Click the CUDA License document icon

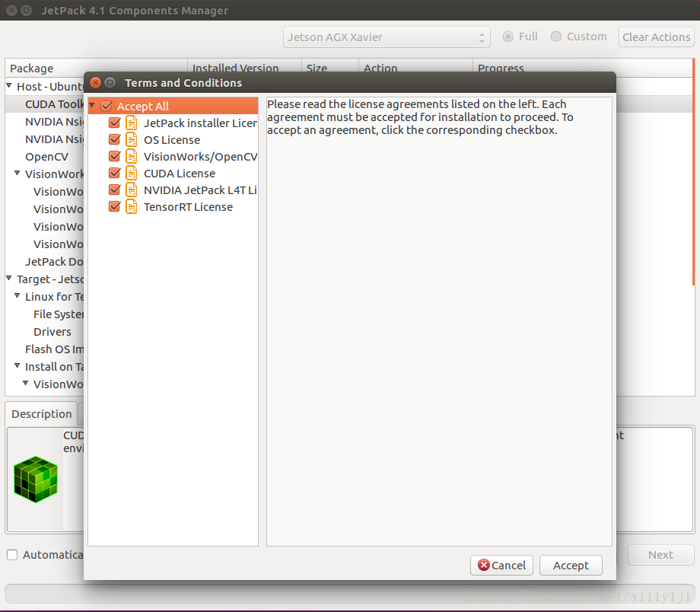131,174
